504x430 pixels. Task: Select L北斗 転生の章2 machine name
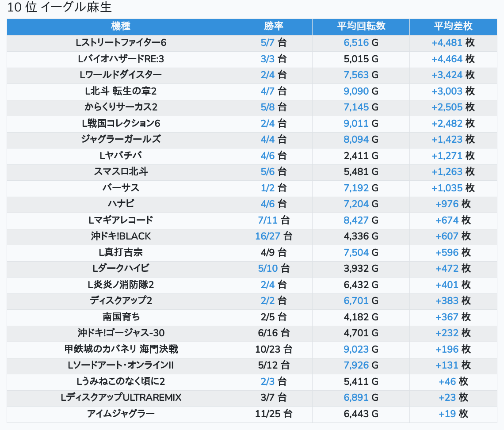121,91
